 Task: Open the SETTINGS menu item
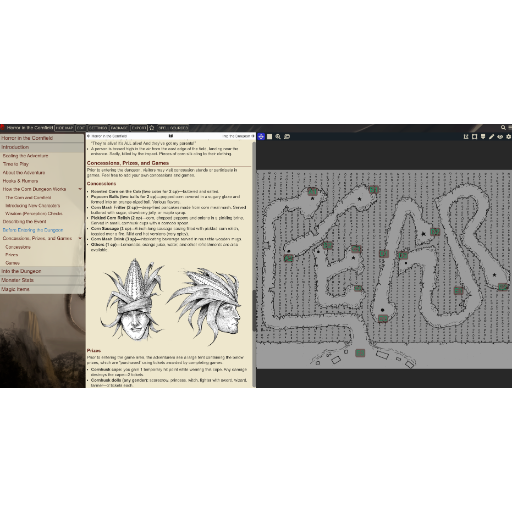[x=98, y=128]
